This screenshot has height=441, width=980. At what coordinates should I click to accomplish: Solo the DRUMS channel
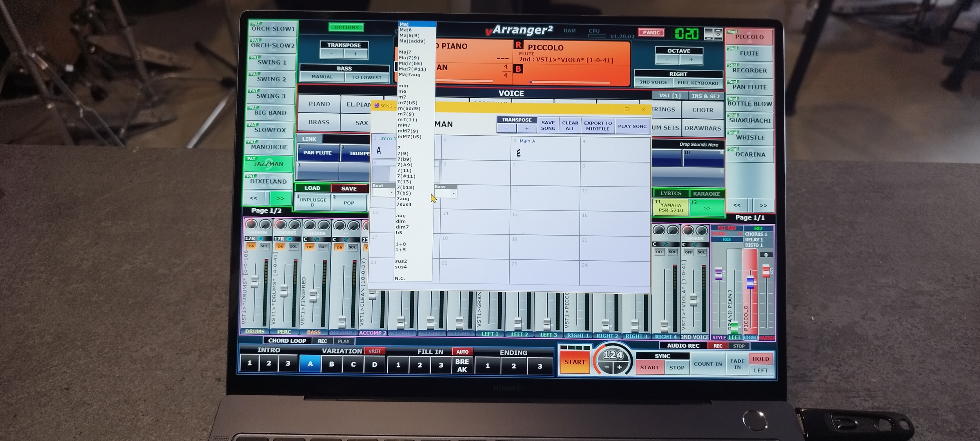(264, 246)
